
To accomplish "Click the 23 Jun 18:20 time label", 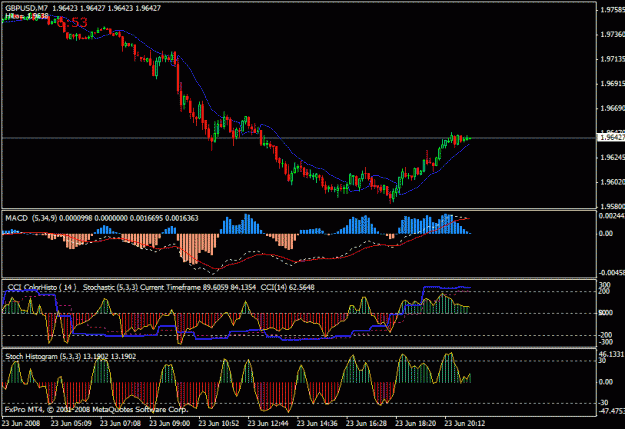I will point(416,423).
